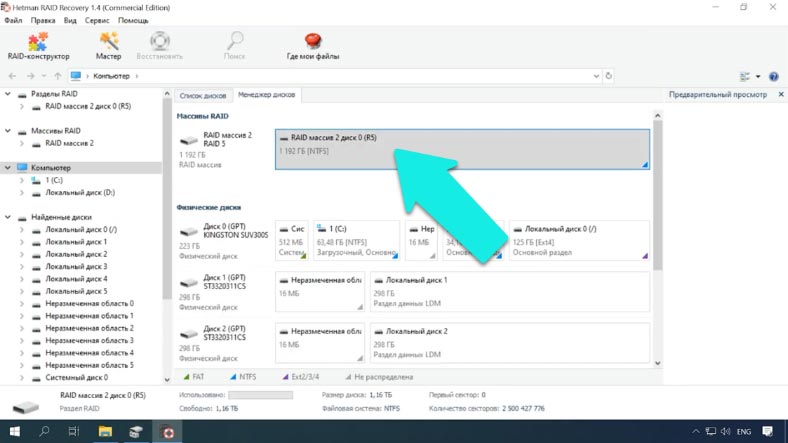
Task: Open the Правка menu
Action: point(43,21)
